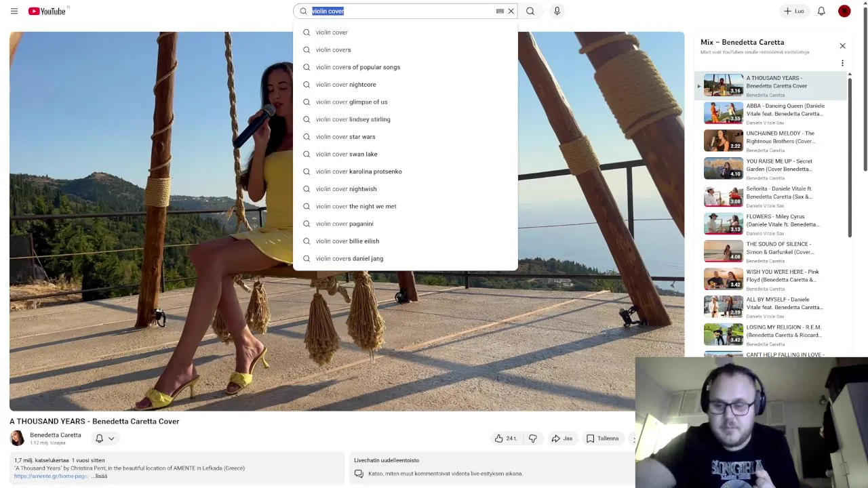Play Unchained Melody thumbnail in Mix

[x=723, y=140]
